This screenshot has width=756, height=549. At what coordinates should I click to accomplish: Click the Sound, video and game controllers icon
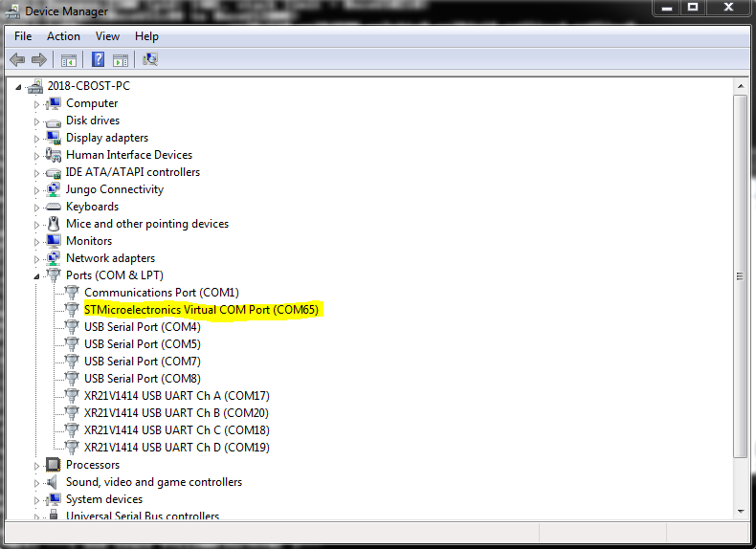tap(52, 482)
